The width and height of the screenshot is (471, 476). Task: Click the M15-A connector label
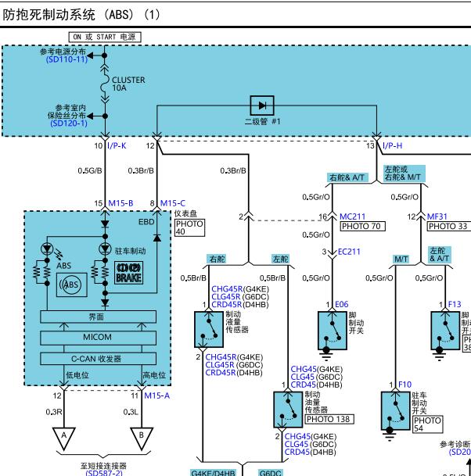(x=156, y=395)
